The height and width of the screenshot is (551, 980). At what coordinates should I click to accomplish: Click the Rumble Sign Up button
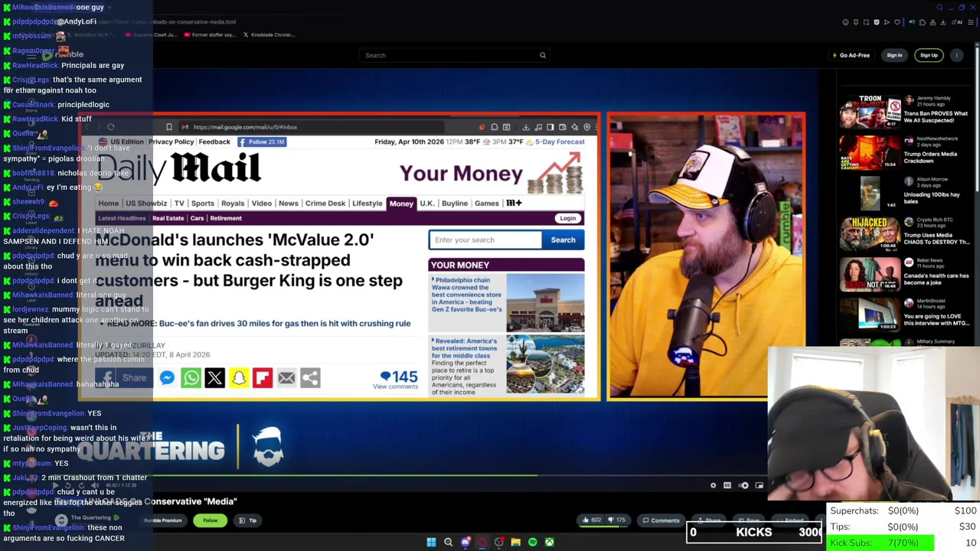click(929, 55)
